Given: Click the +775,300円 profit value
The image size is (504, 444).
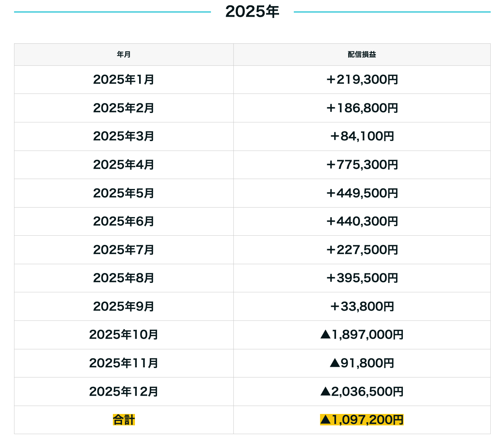Looking at the screenshot, I should 362,165.
